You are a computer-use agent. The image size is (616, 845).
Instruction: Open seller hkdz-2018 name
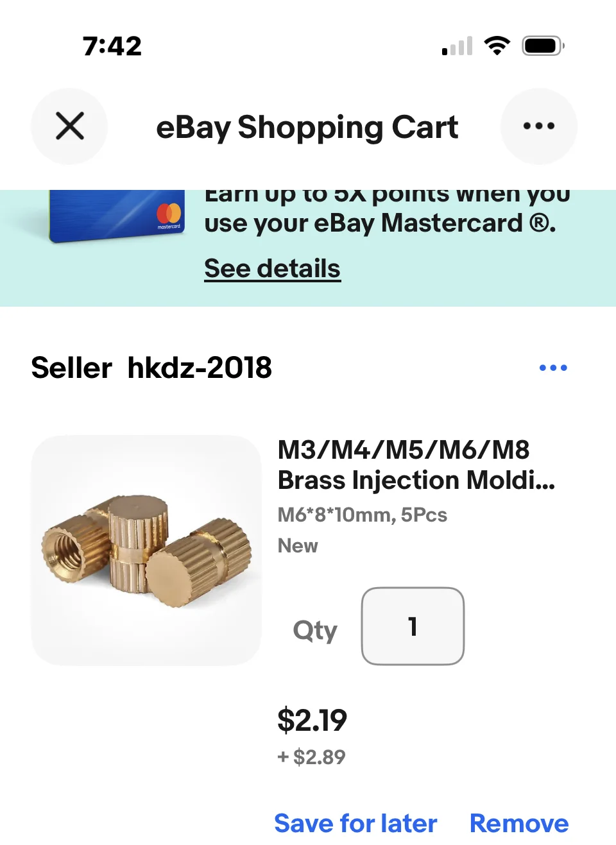(x=199, y=368)
